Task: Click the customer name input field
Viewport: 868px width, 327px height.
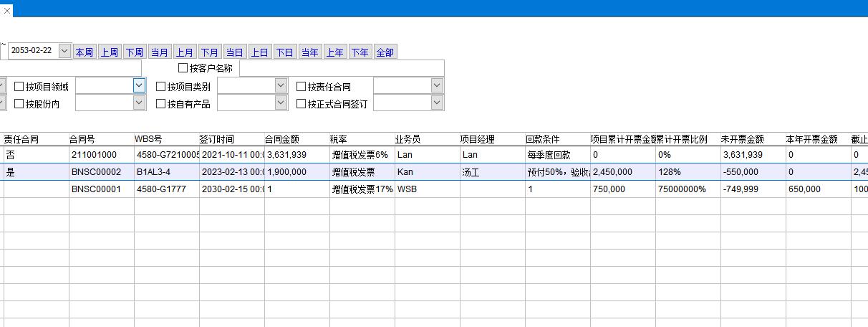Action: [341, 68]
